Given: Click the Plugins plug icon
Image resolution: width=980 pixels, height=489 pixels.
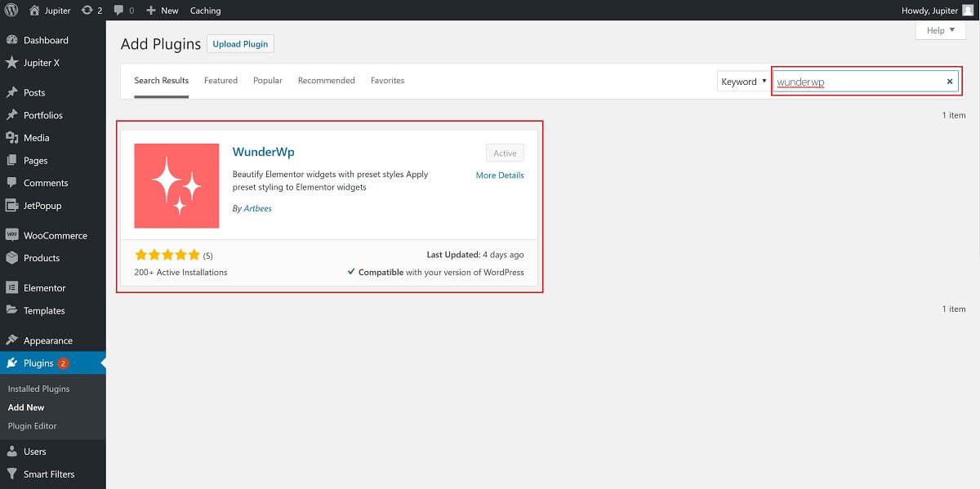Looking at the screenshot, I should [11, 363].
